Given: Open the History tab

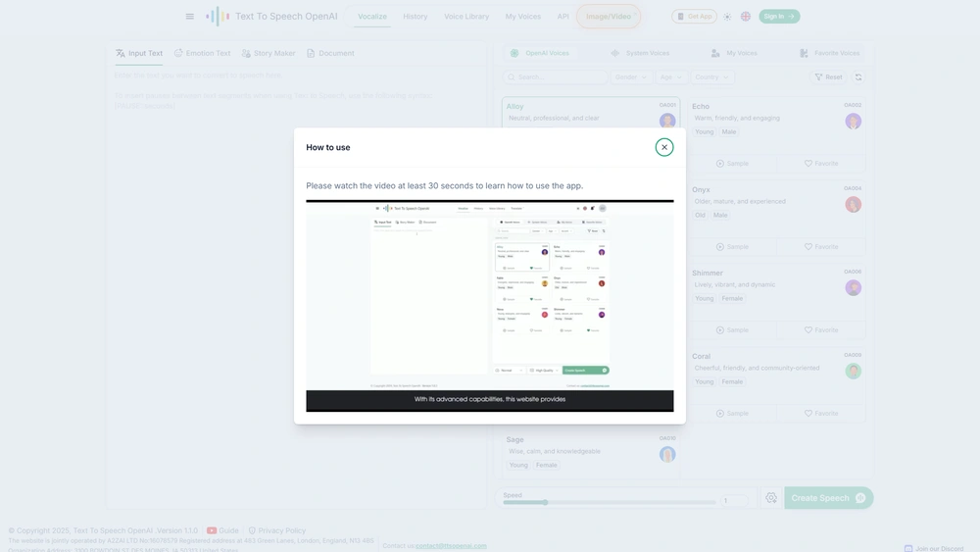Looking at the screenshot, I should point(415,17).
